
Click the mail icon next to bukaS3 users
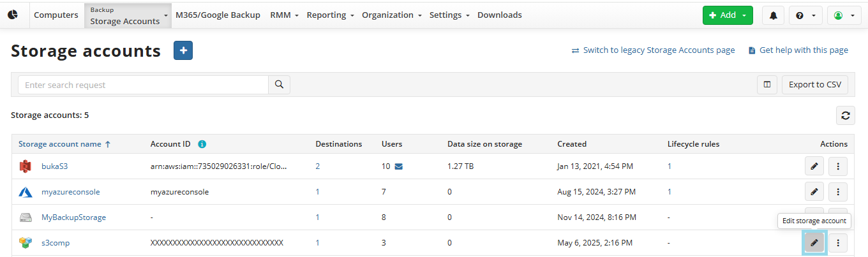pos(399,166)
